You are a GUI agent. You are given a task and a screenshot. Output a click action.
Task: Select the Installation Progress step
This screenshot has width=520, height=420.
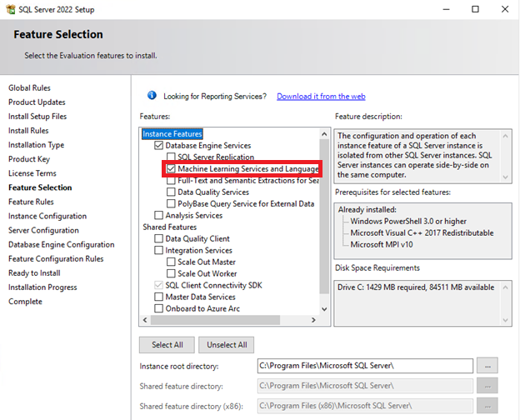[42, 287]
